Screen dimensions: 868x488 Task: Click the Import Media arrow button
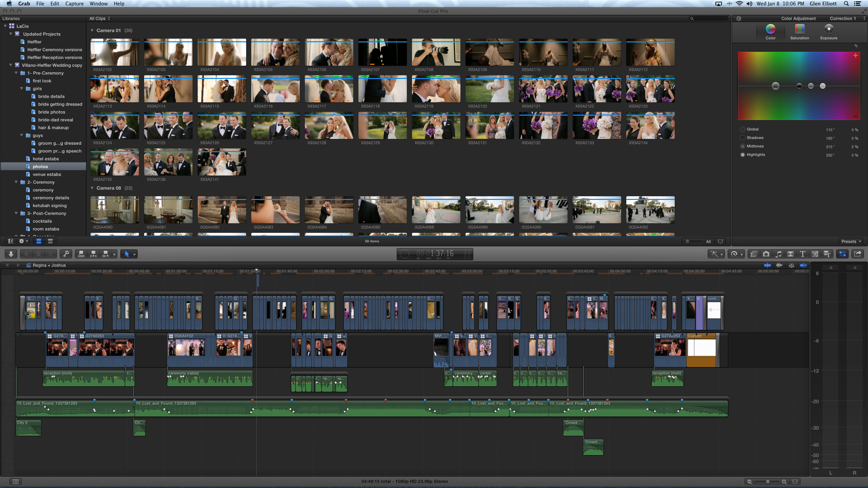pos(11,254)
